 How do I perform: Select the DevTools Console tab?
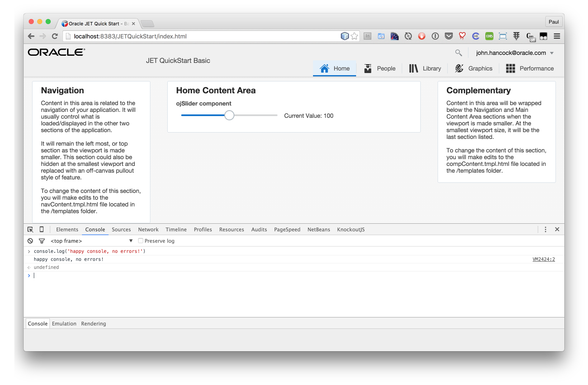95,230
